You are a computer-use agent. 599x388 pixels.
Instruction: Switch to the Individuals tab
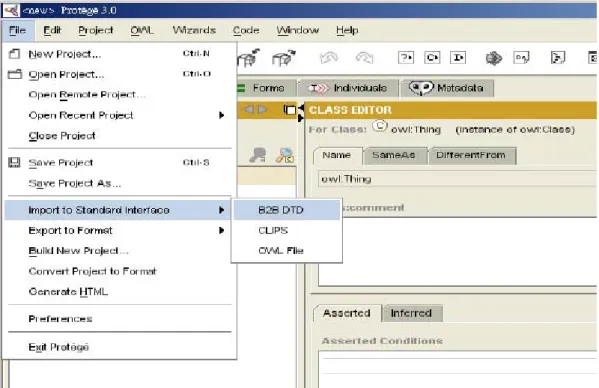348,88
